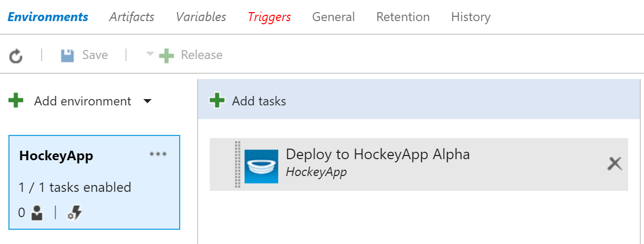This screenshot has width=644, height=244.
Task: Expand the Add environment dropdown arrow
Action: (x=148, y=101)
